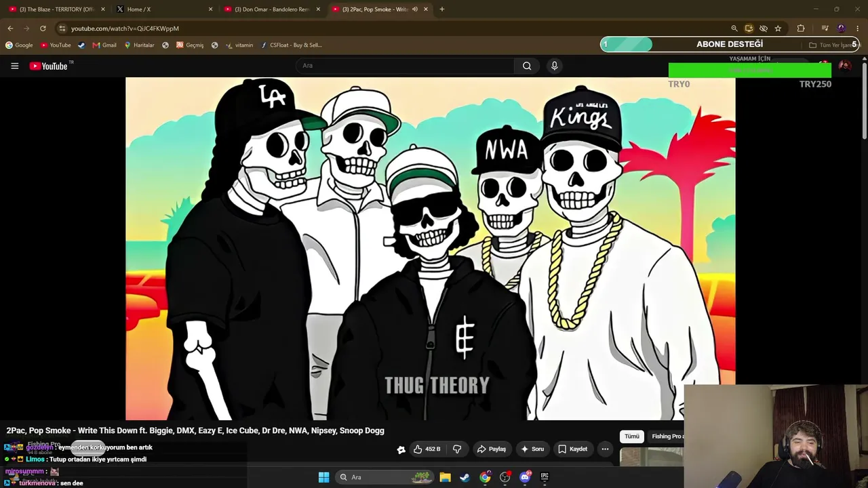Open the Gmail bookmark

(104, 45)
